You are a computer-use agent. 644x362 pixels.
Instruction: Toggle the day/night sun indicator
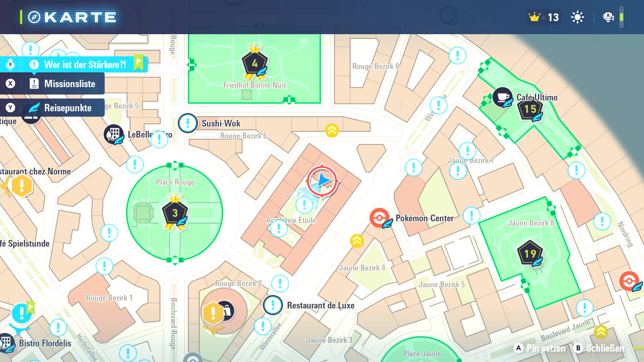pos(577,17)
